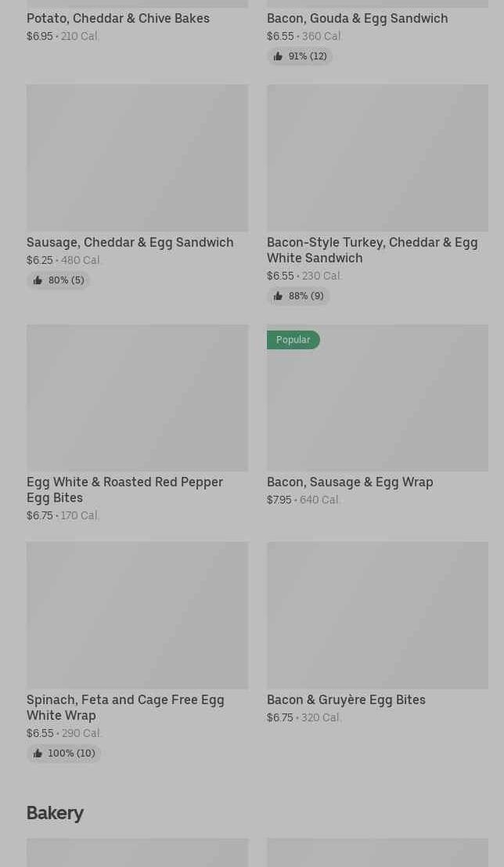Open Bacon, Gouda & Egg Sandwich item
Screen dimensions: 504x867
(357, 18)
